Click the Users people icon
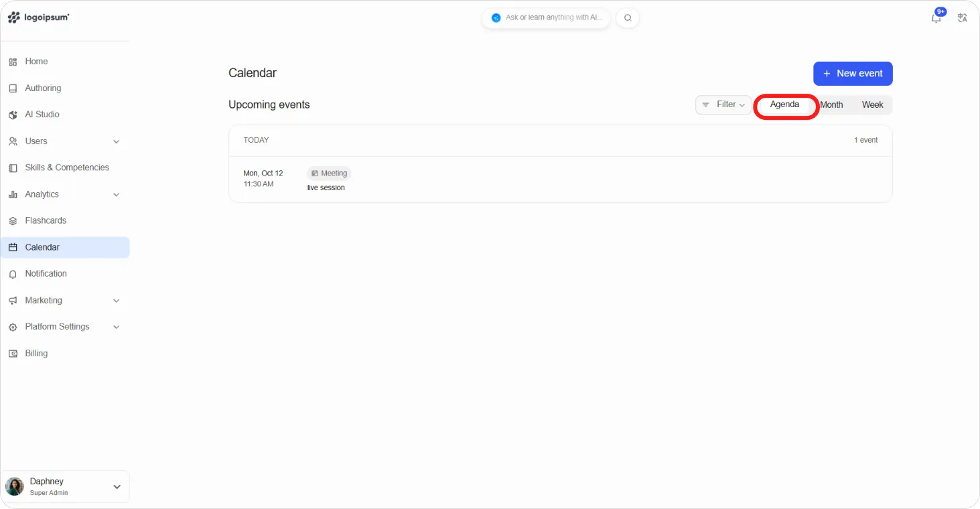Screen dimensions: 980x509 click(x=13, y=141)
